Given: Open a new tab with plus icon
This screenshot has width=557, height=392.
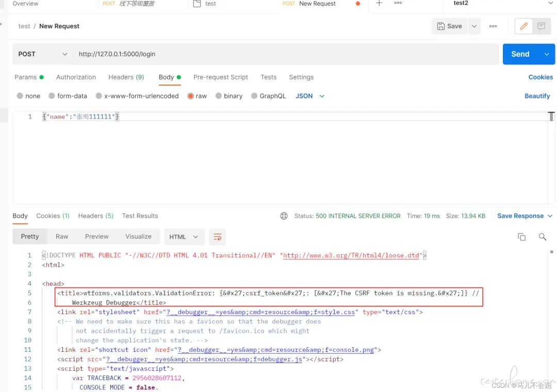Looking at the screenshot, I should point(379,4).
